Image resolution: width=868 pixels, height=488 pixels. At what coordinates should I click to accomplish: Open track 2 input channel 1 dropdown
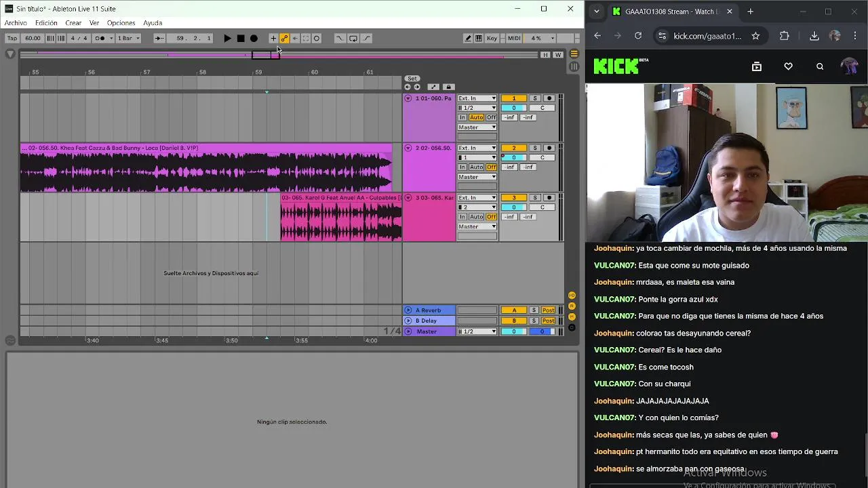tap(477, 157)
